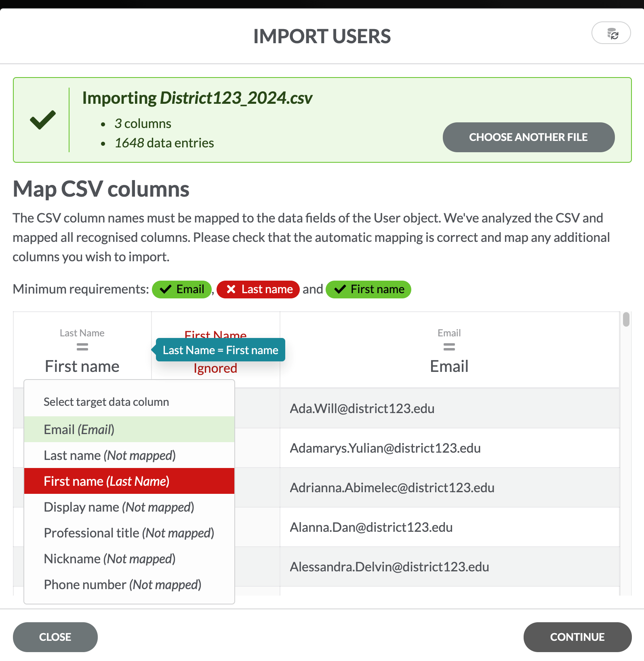Click CLOSE to dismiss the import dialog
This screenshot has height=661, width=644.
point(55,637)
